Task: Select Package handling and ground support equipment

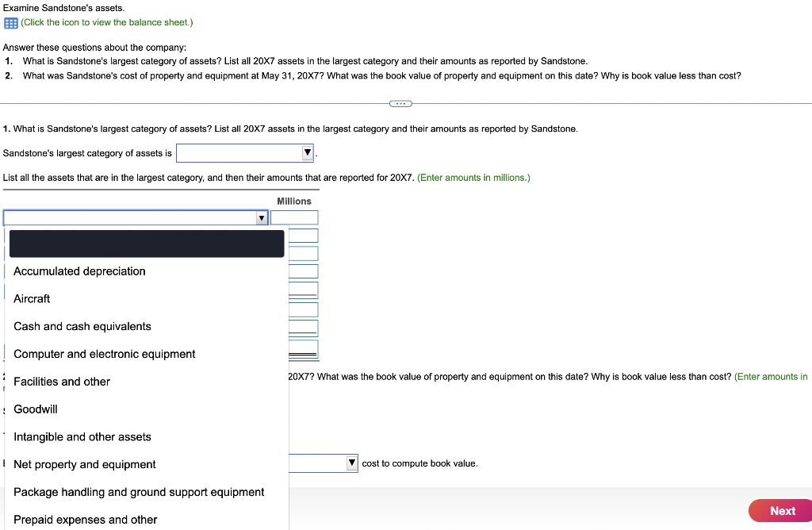Action: coord(147,492)
